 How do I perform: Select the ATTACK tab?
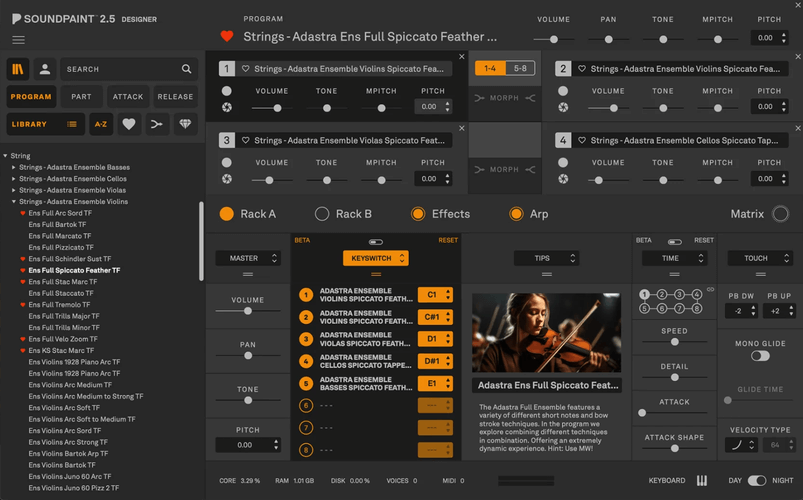pos(128,96)
